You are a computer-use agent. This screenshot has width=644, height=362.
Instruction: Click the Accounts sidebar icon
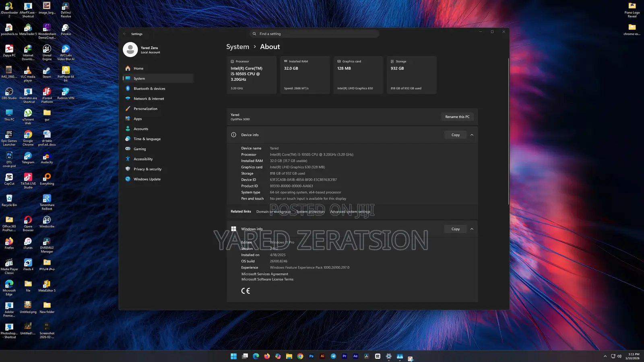coord(128,129)
